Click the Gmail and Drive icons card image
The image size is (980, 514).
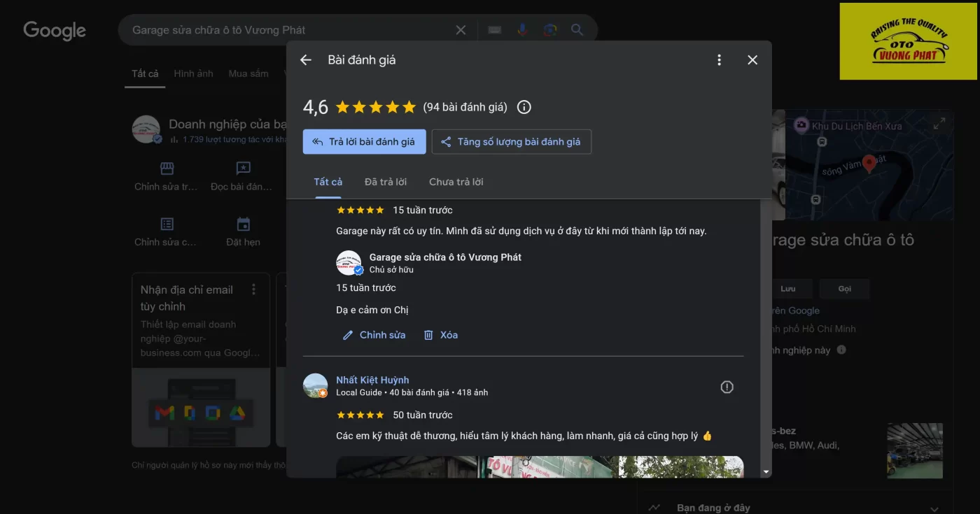(x=201, y=408)
